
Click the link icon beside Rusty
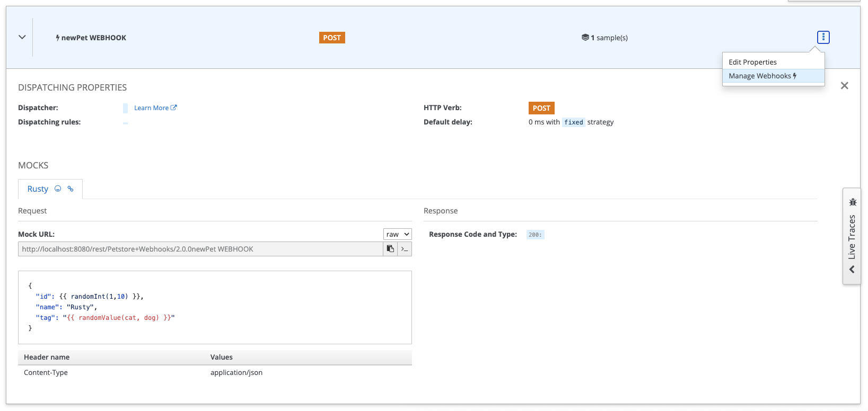point(71,189)
